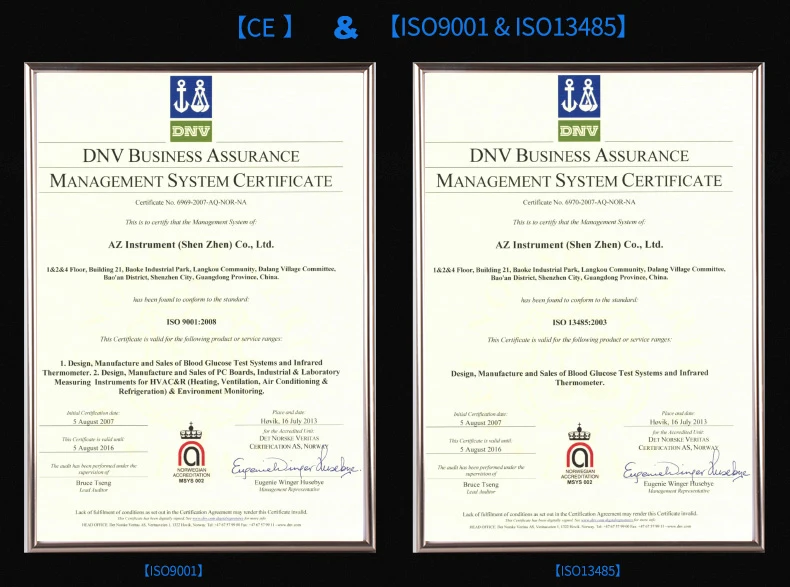Click 'Bruce Tseng' lead auditor on ISO 13485 certificate
The width and height of the screenshot is (790, 587).
click(x=481, y=484)
